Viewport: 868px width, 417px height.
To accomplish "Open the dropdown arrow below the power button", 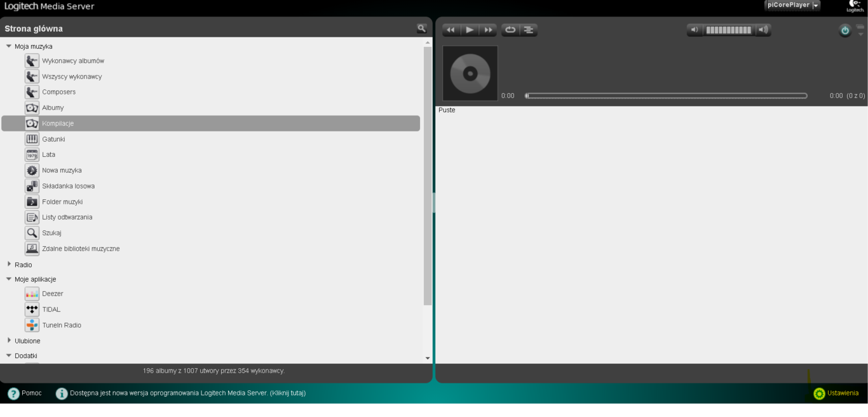I will tap(860, 33).
